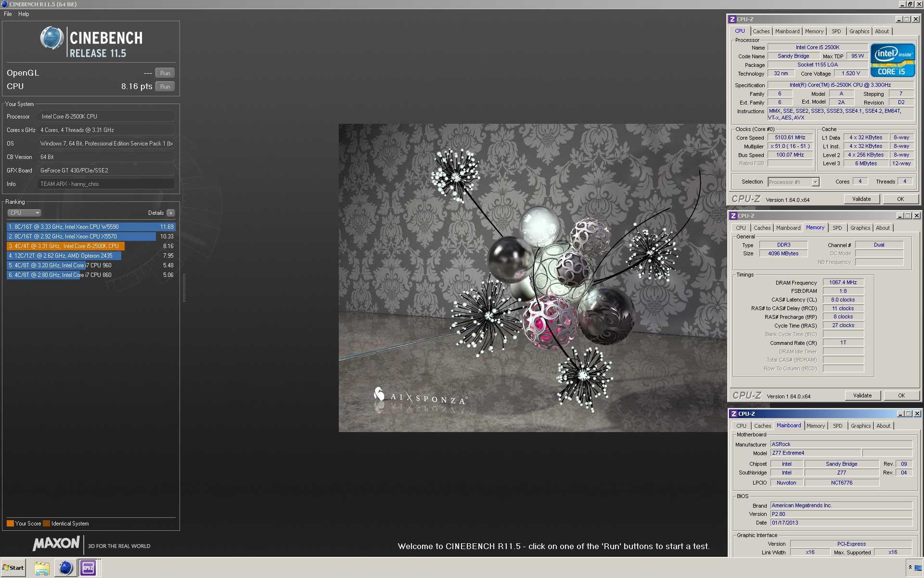Select the Core i7 CPU 860 ranking row

[91, 275]
